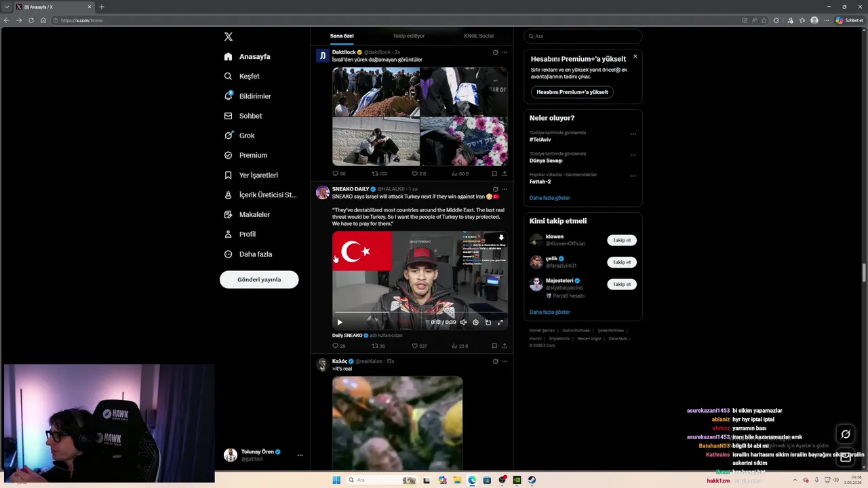Screen dimensions: 868x488
Task: Click the Ara search field on X
Action: click(583, 36)
